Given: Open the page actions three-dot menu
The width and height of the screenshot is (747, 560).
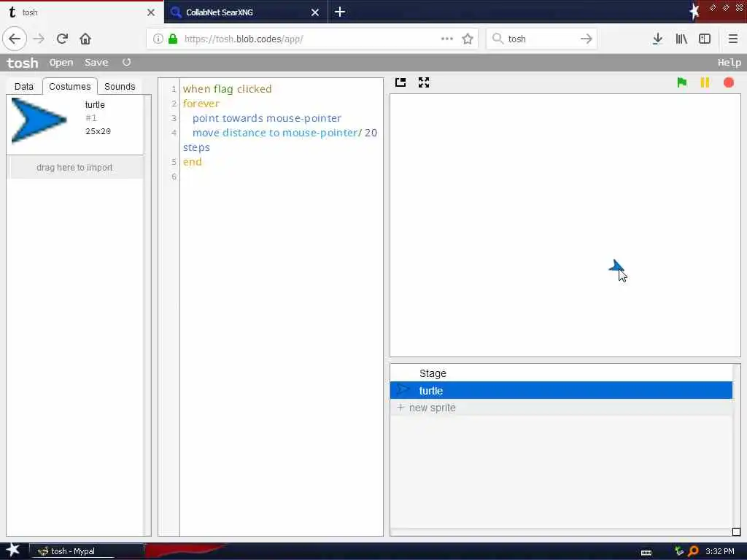Looking at the screenshot, I should coord(447,39).
